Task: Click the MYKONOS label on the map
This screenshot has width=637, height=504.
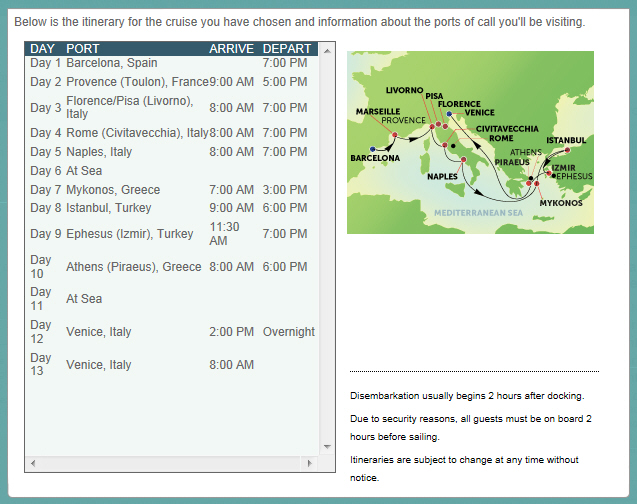Action: 561,203
